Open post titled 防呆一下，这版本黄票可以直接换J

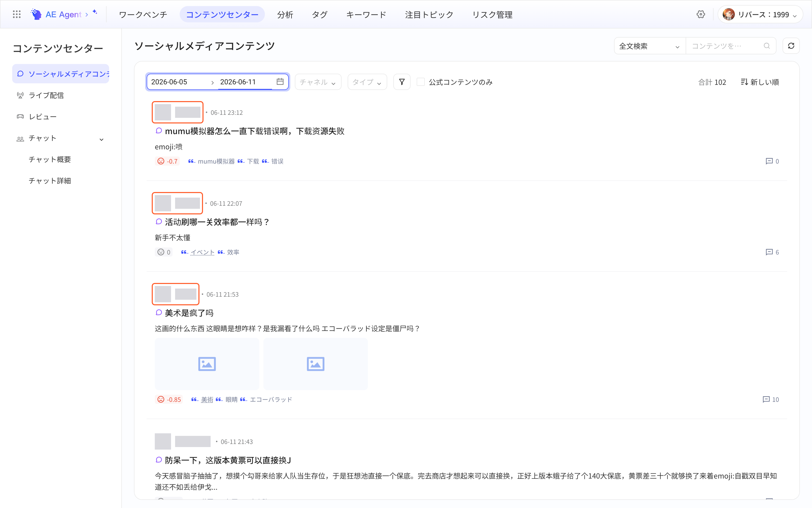coord(228,460)
